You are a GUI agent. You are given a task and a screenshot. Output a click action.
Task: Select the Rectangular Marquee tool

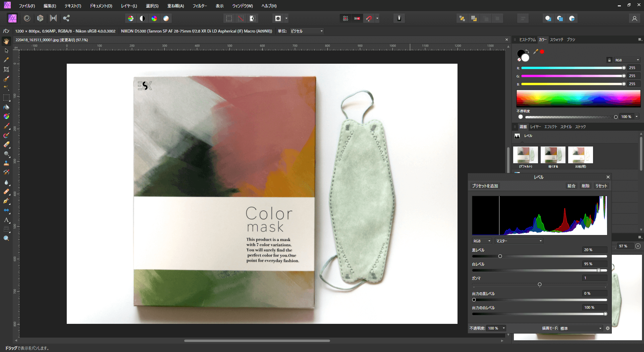pos(6,98)
